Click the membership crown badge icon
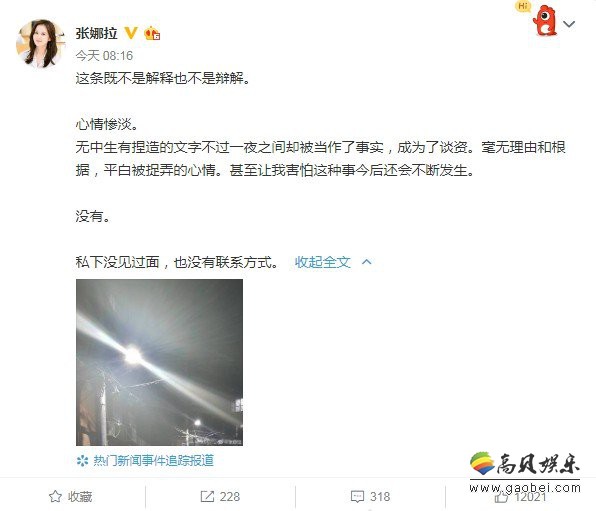 click(x=152, y=33)
